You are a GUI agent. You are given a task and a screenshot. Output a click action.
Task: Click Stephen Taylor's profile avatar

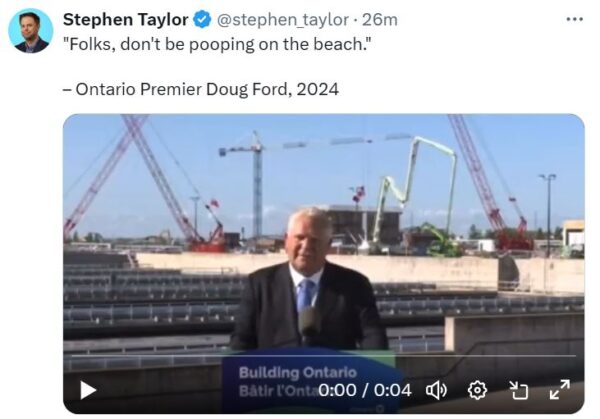click(31, 31)
